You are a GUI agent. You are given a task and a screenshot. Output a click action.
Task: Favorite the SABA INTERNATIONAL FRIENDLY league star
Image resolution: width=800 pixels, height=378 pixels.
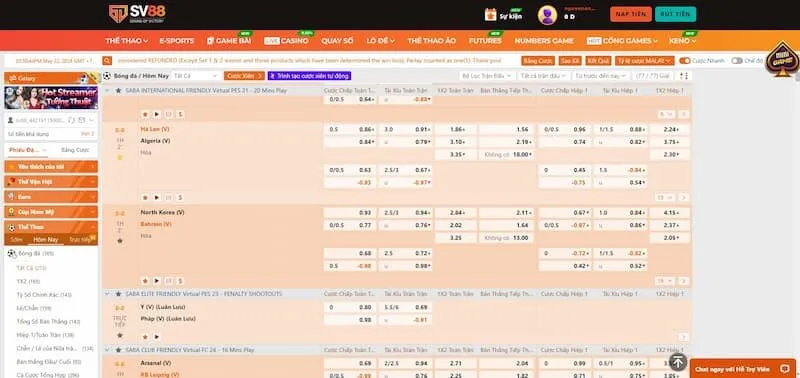(118, 90)
